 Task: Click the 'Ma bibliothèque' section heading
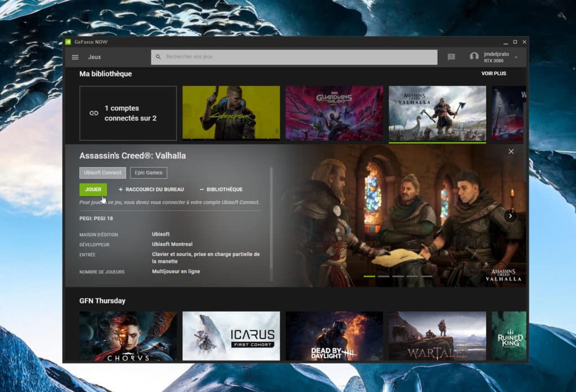[x=105, y=74]
